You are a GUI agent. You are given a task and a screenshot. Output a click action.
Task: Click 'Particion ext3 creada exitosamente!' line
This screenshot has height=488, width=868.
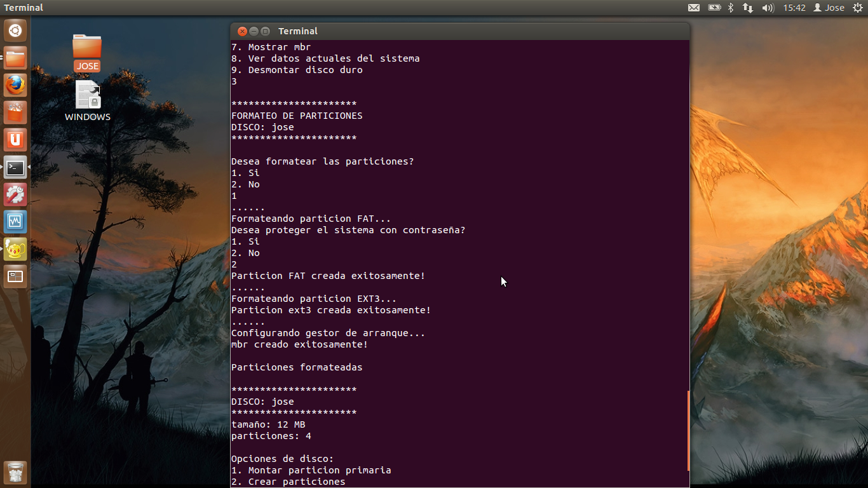[x=331, y=310]
